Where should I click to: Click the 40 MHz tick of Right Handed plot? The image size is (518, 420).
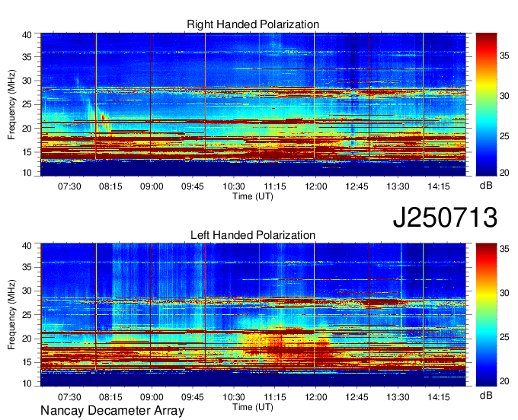(27, 35)
